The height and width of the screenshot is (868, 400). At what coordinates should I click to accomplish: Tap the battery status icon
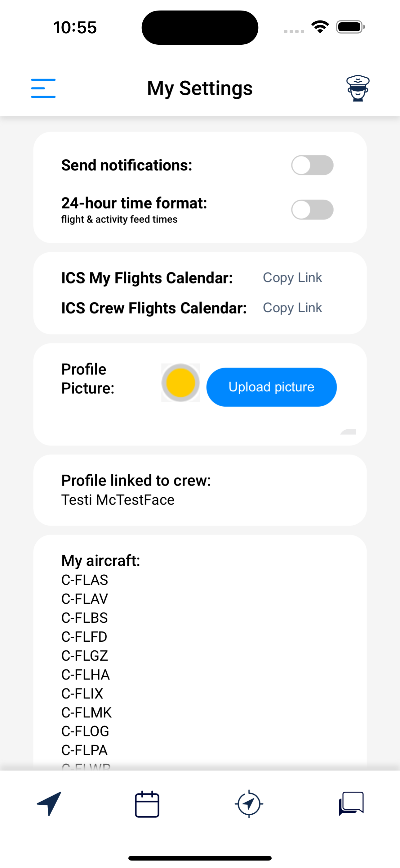pos(350,27)
